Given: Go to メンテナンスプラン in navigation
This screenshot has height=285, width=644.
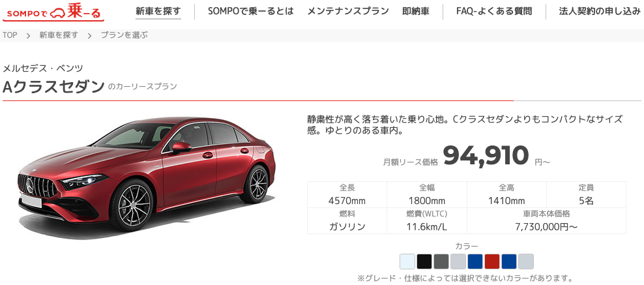Looking at the screenshot, I should click(348, 11).
